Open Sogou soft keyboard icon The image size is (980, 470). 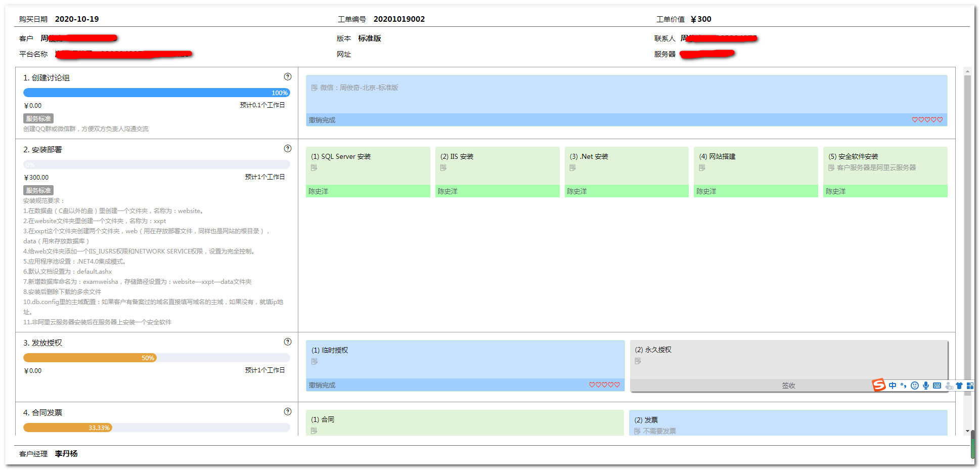click(937, 386)
